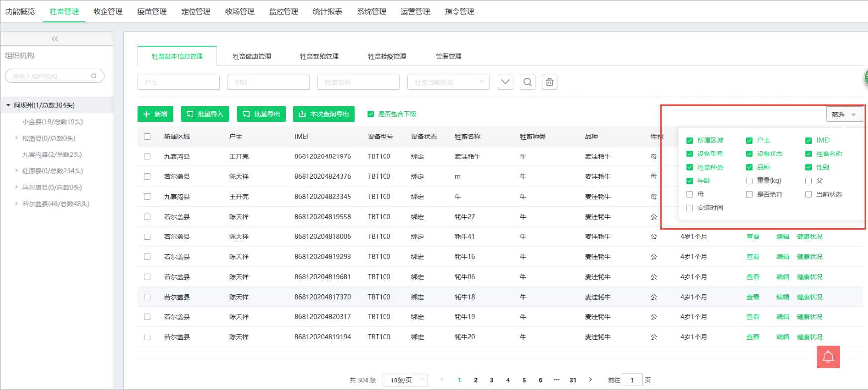Click the search magnifier icon button

pyautogui.click(x=528, y=82)
